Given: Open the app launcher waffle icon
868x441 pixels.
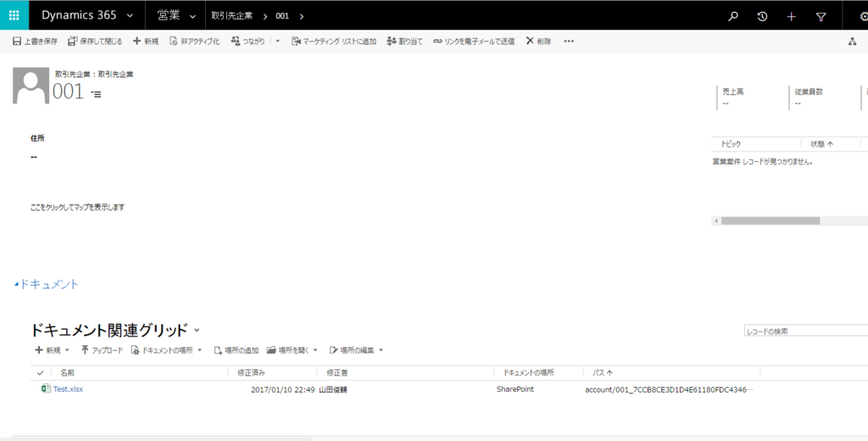Looking at the screenshot, I should [14, 15].
